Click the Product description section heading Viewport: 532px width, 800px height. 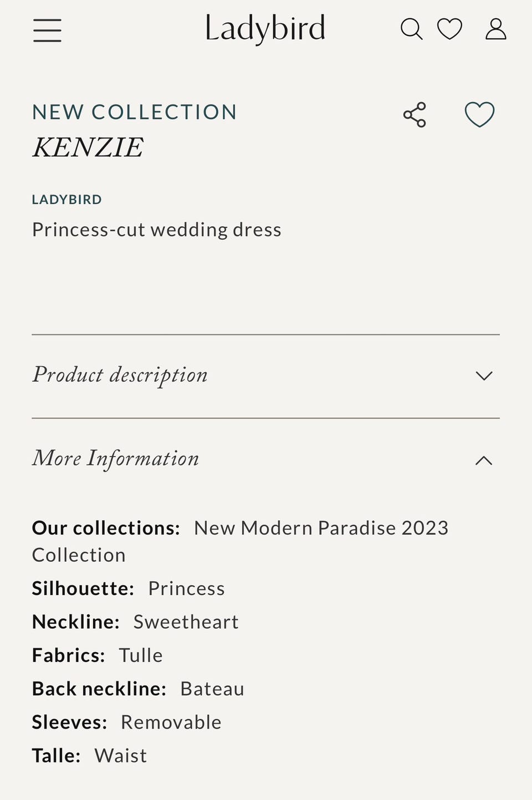click(120, 375)
